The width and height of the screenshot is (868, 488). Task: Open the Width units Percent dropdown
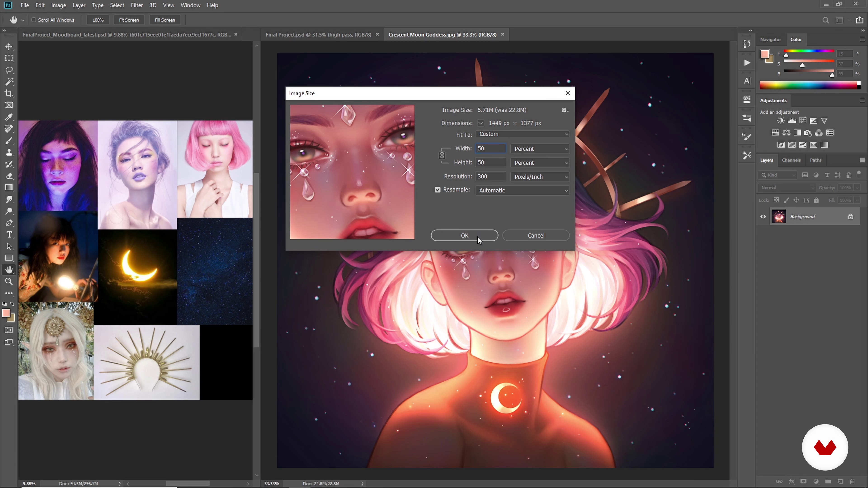click(x=540, y=149)
